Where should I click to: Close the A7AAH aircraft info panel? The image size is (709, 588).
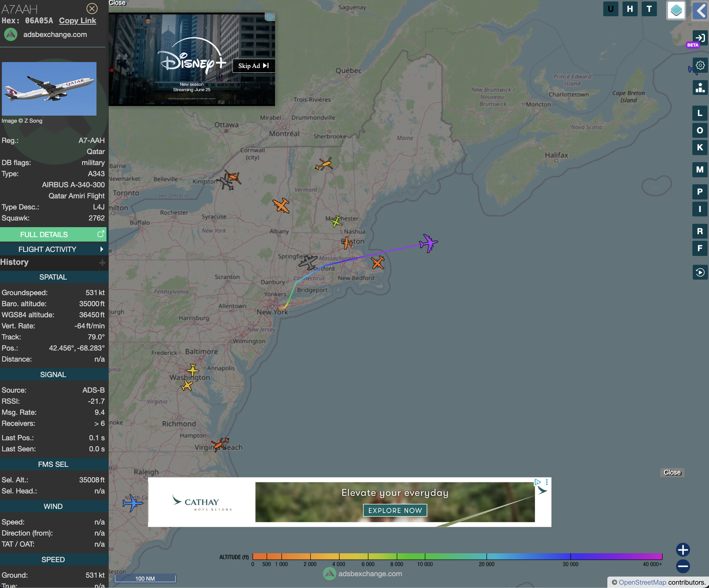tap(92, 8)
